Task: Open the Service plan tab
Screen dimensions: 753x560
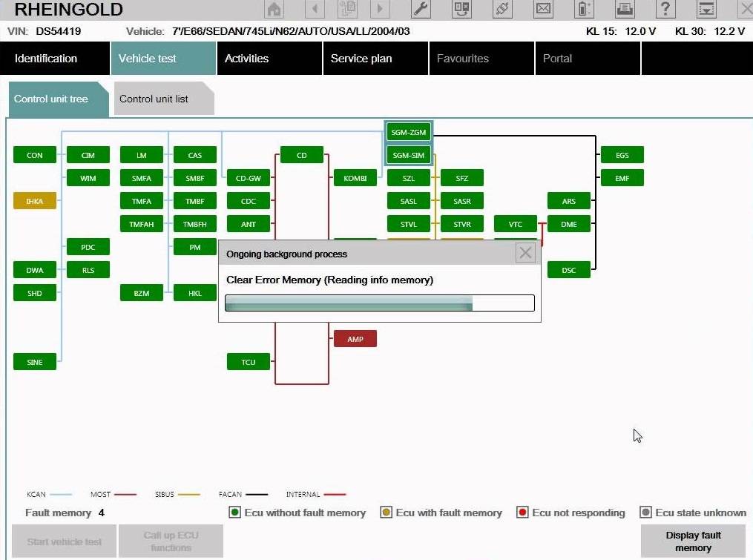Action: (x=375, y=58)
